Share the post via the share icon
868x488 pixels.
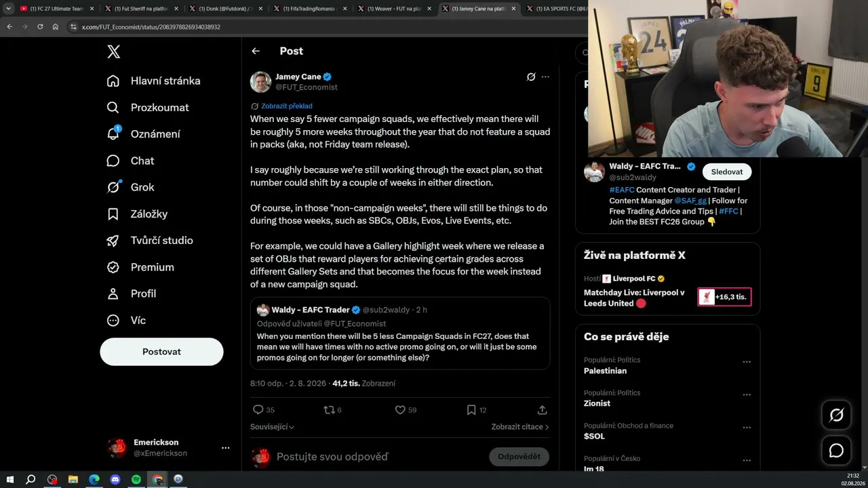pyautogui.click(x=542, y=410)
